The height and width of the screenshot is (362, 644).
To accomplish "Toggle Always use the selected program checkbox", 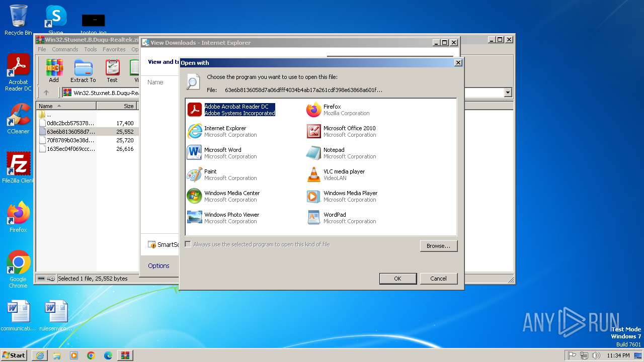I will 188,244.
